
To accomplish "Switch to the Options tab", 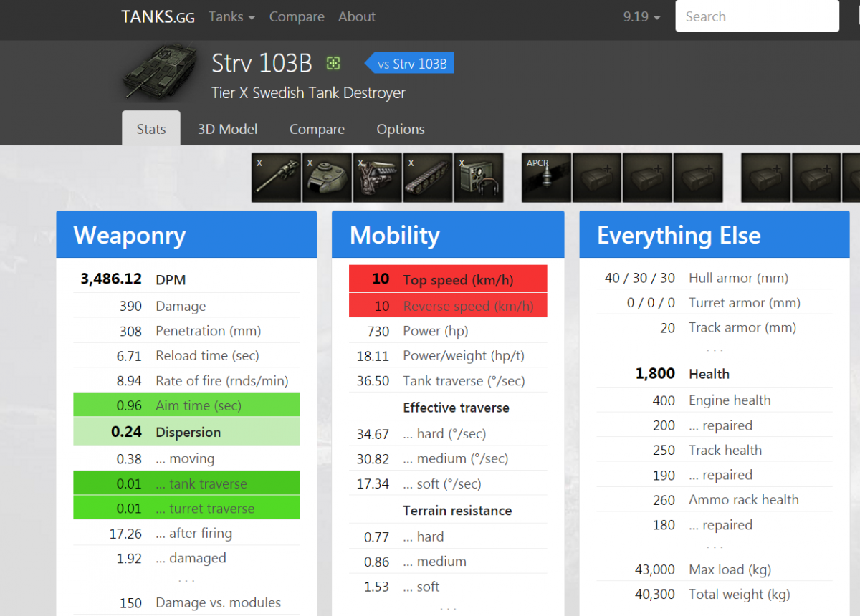I will pos(401,129).
